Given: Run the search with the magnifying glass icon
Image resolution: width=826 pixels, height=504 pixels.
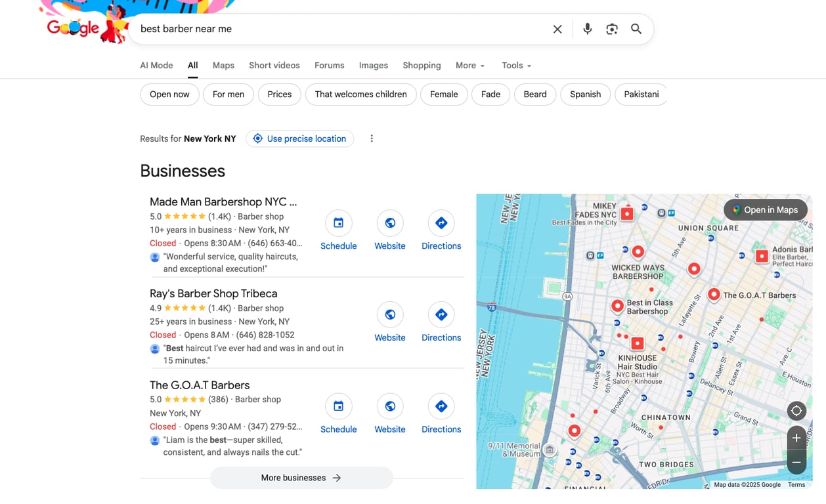Looking at the screenshot, I should [636, 29].
